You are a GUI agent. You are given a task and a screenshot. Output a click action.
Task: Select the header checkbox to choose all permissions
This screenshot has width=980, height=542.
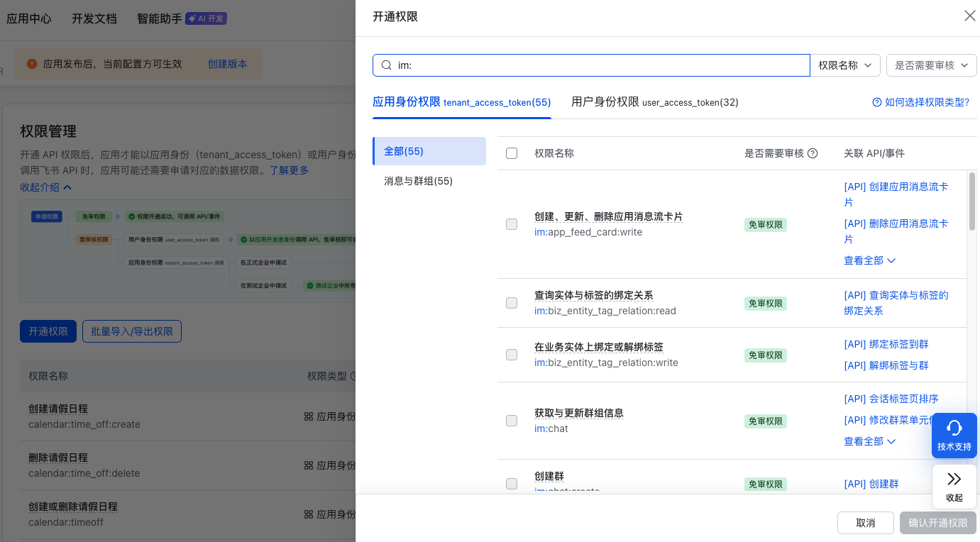(512, 153)
